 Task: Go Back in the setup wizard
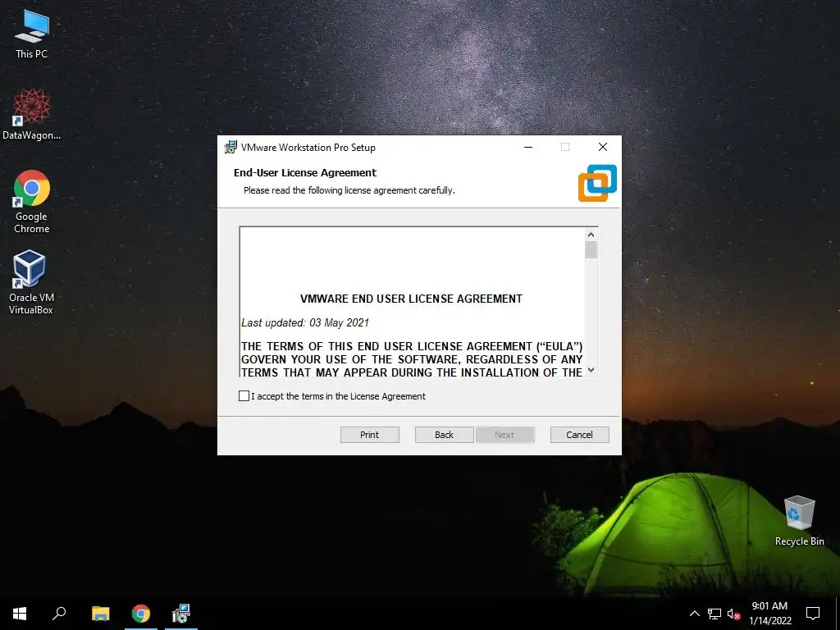click(444, 435)
